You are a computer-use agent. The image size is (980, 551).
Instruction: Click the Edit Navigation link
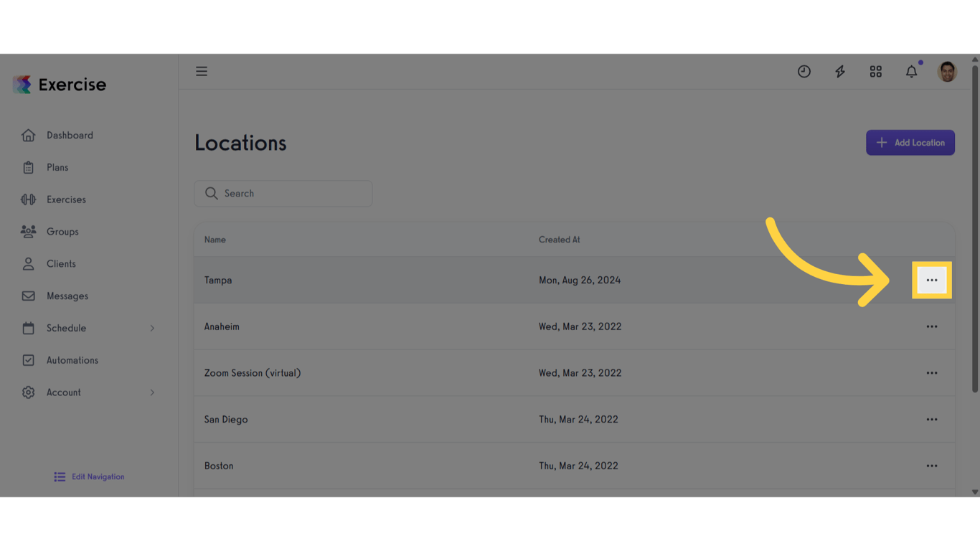coord(90,476)
